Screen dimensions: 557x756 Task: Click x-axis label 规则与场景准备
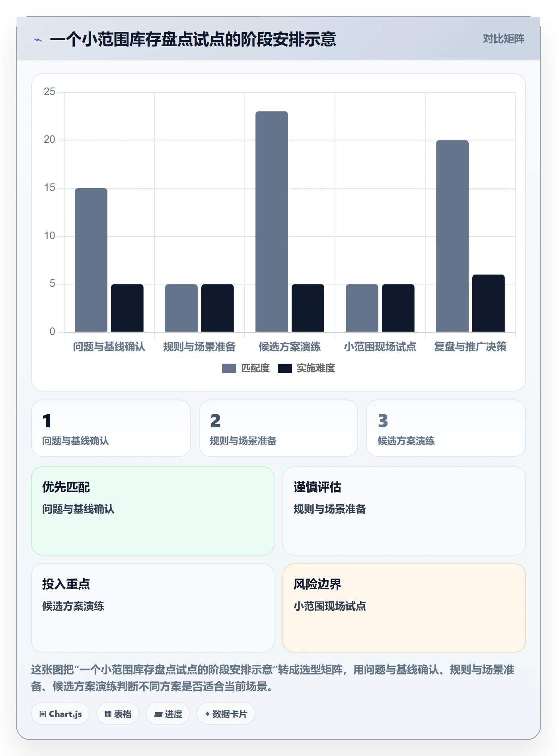199,347
